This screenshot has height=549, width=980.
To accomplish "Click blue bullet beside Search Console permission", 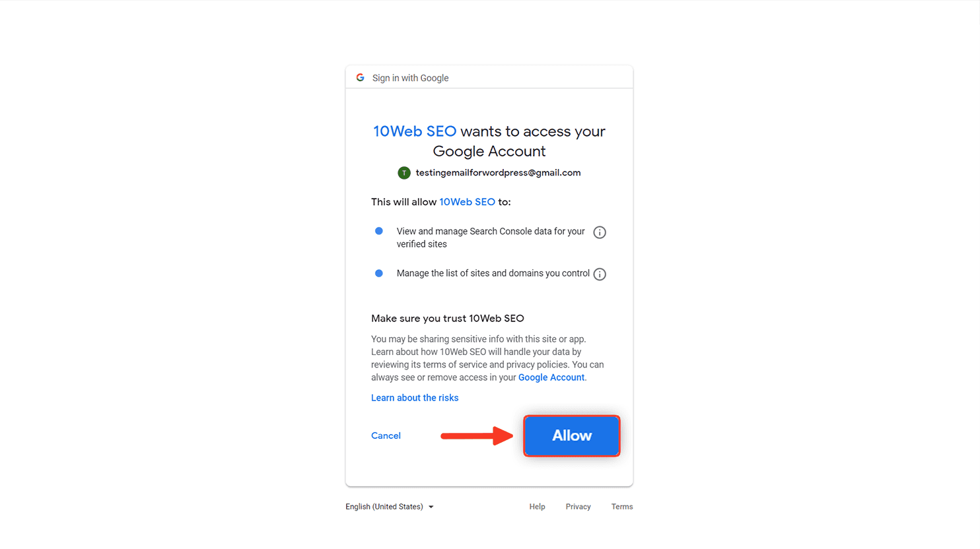I will (x=379, y=231).
